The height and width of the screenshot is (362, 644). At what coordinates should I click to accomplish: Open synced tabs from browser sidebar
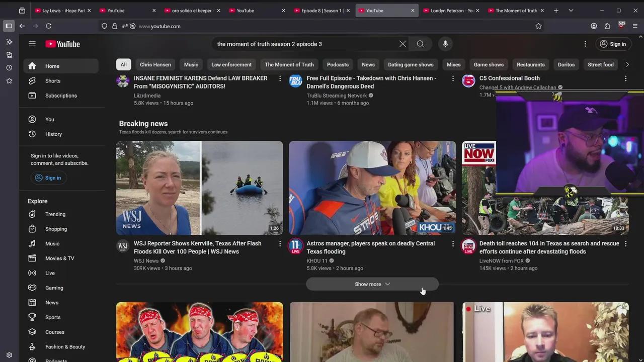pos(9,55)
